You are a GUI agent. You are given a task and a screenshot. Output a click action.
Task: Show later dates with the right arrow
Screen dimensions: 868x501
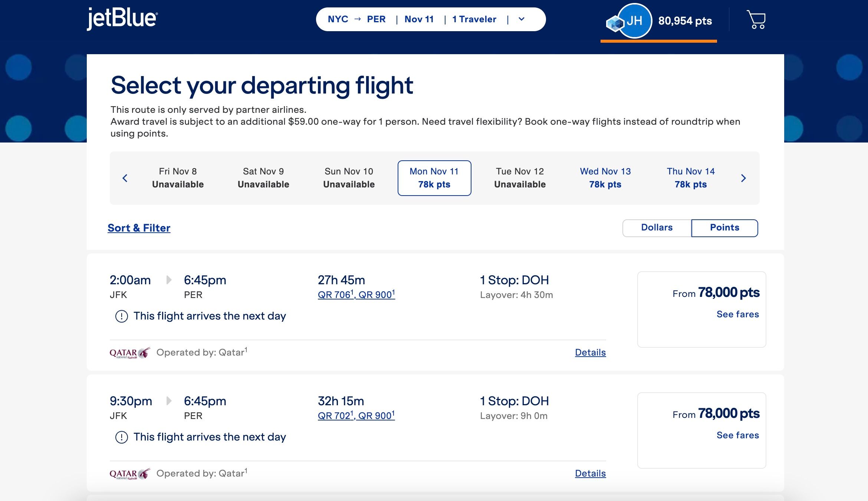pos(743,178)
